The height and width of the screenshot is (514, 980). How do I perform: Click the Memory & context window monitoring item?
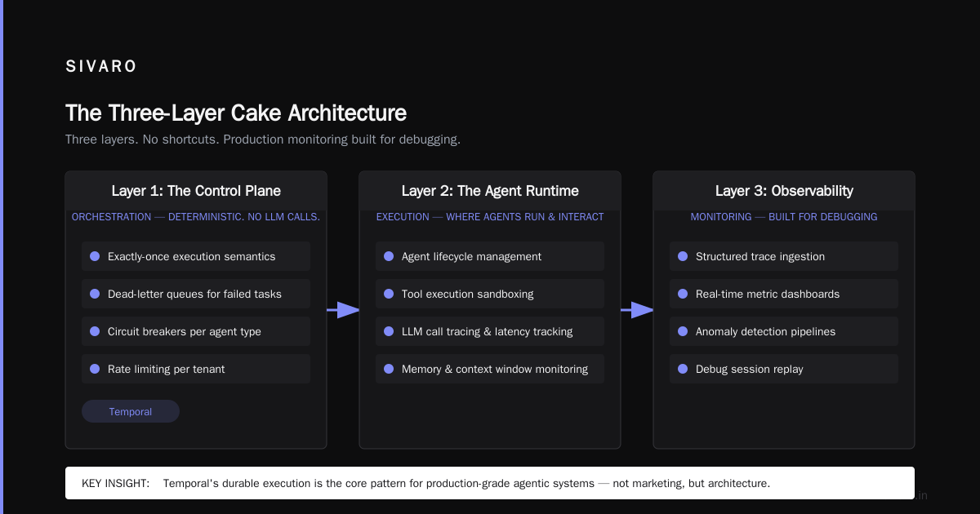coord(490,369)
